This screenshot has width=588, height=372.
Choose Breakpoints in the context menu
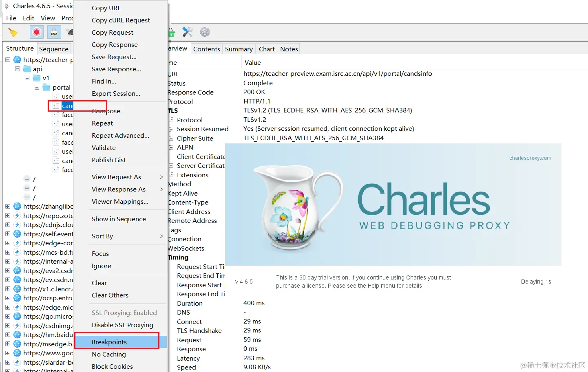pos(121,342)
